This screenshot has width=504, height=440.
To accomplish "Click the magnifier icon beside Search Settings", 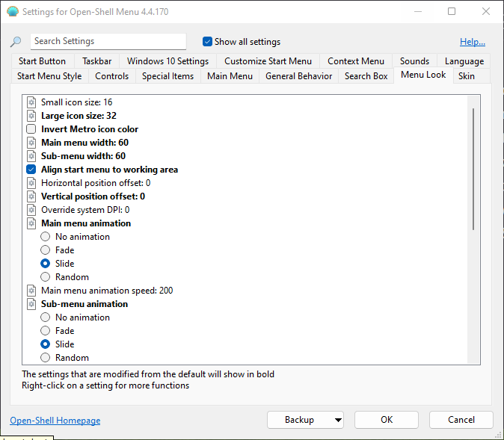I will [16, 42].
